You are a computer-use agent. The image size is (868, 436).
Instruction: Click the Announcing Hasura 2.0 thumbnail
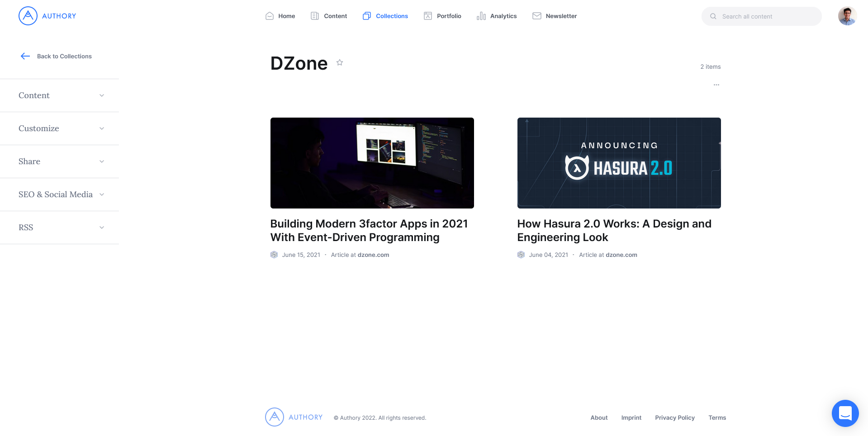pos(619,163)
